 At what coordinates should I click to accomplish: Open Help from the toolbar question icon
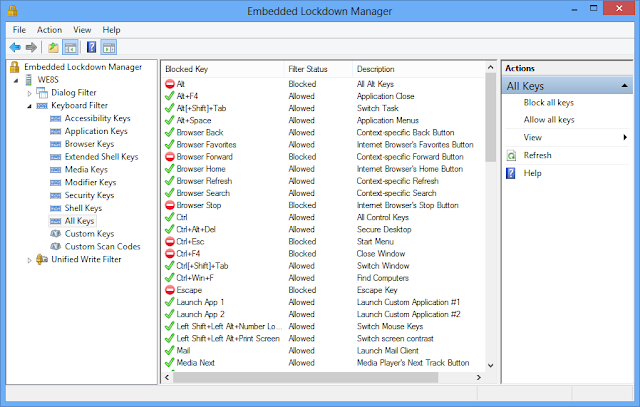tap(91, 47)
